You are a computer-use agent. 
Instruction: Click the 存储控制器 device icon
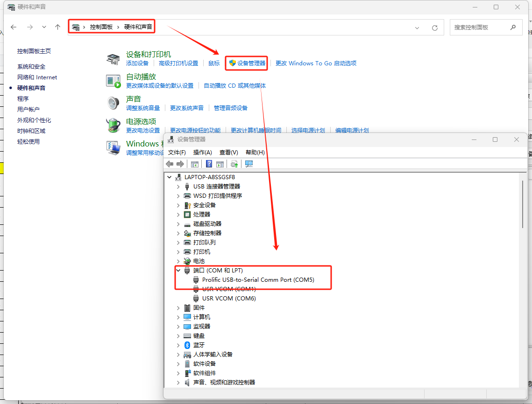tap(187, 233)
